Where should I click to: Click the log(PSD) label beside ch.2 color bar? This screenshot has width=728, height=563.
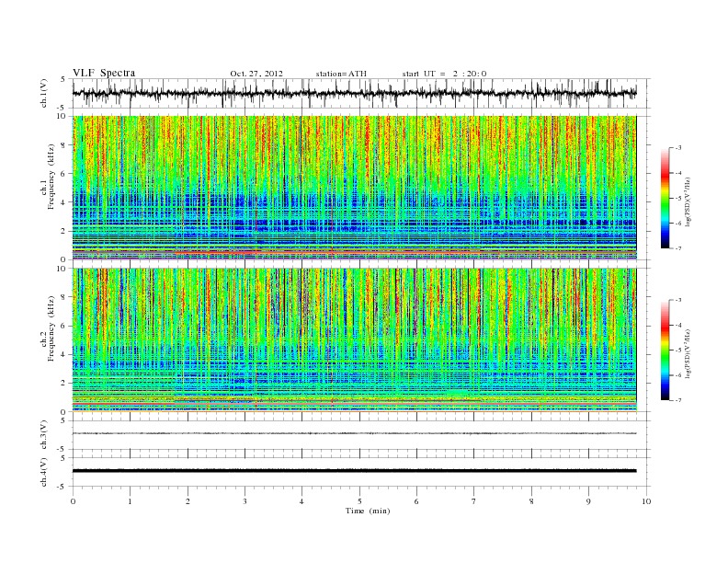pos(688,353)
